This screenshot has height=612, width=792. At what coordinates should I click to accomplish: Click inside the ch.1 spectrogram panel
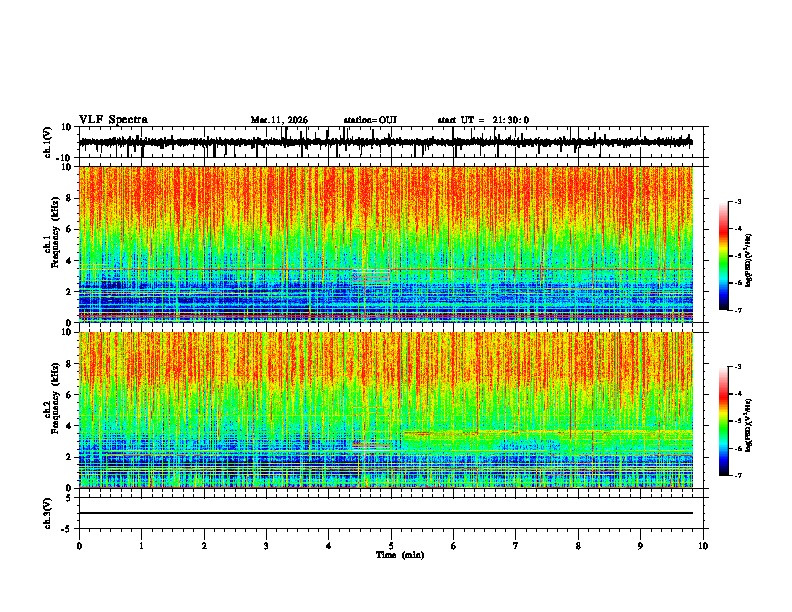point(385,244)
